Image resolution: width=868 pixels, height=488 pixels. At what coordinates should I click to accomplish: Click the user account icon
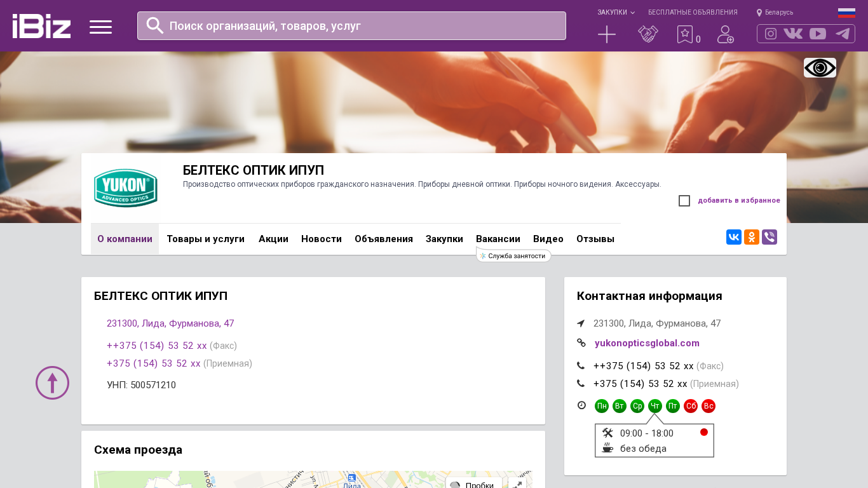tap(725, 34)
